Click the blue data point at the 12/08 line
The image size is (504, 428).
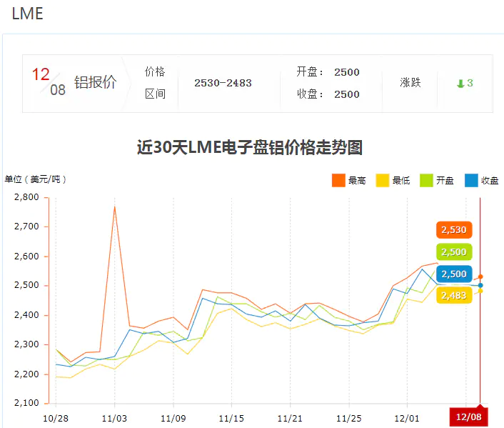[x=480, y=285]
